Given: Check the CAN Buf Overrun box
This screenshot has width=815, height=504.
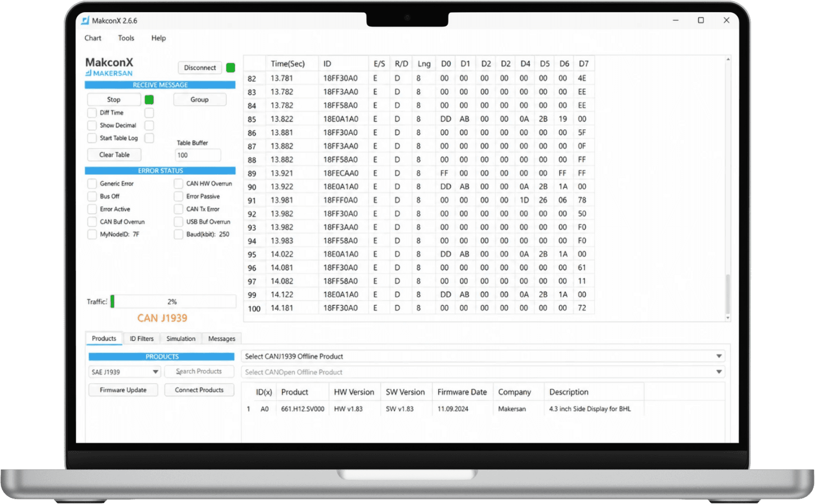Looking at the screenshot, I should coord(92,221).
